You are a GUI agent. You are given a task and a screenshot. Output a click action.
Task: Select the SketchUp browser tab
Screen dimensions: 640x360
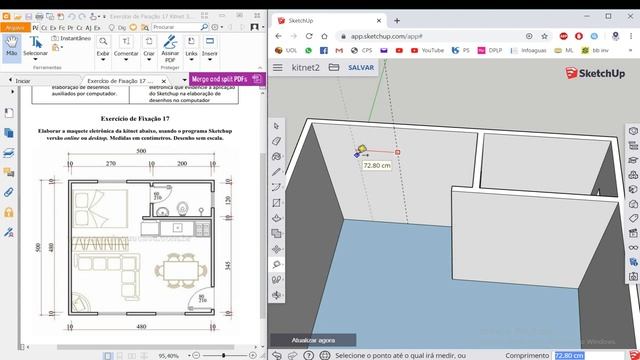click(x=329, y=20)
